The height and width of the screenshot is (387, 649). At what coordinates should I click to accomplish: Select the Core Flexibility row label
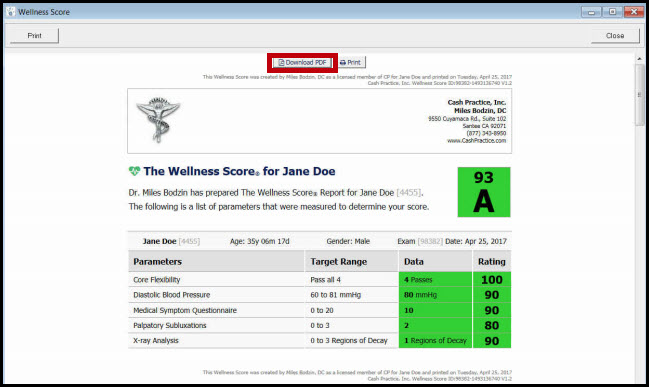tap(156, 280)
